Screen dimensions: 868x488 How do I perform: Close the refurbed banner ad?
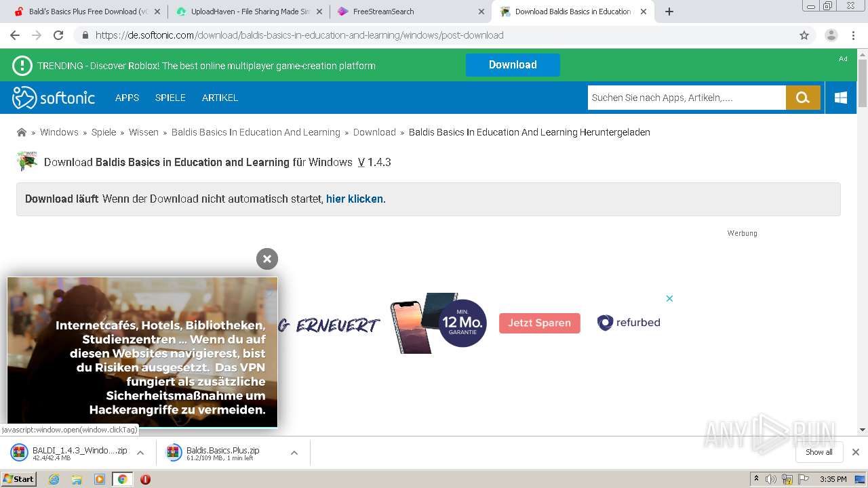point(669,298)
